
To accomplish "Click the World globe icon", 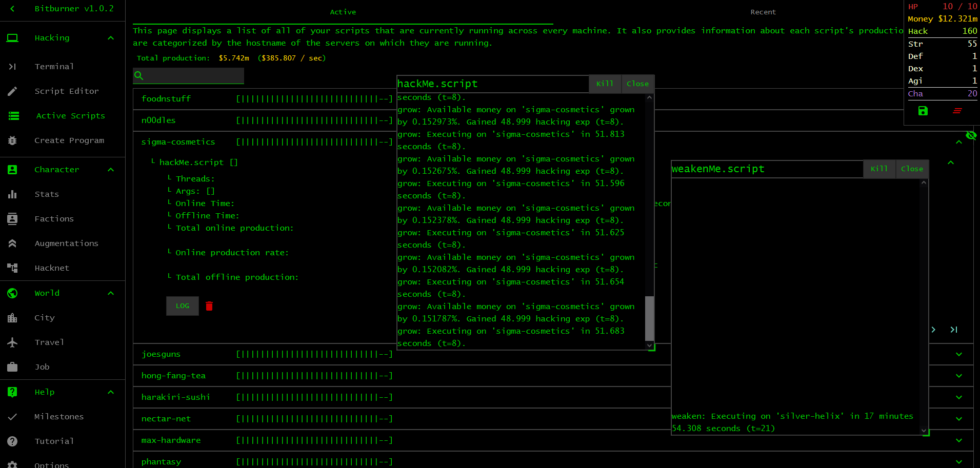I will pos(13,293).
